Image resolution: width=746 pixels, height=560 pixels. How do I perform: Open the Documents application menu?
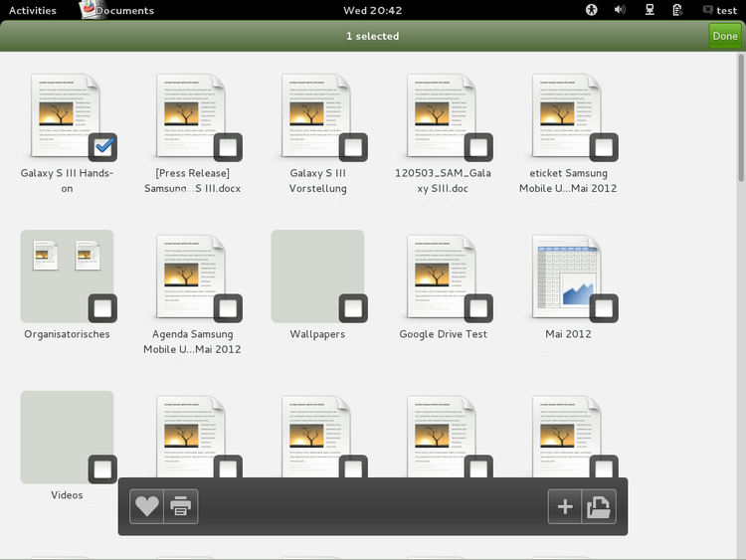116,10
